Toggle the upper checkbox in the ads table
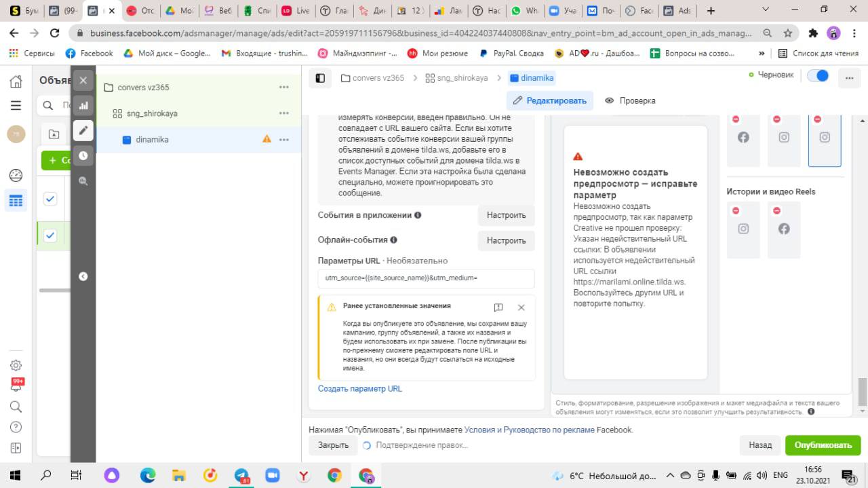Screen dimensions: 868x488 coord(50,199)
